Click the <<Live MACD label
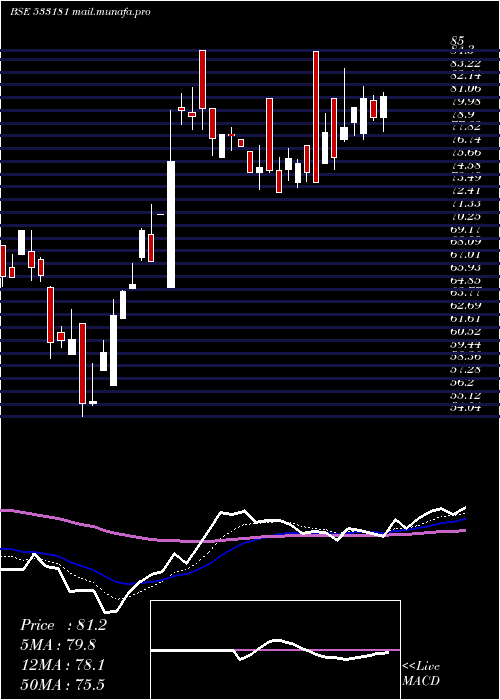500x700 pixels. point(421,673)
